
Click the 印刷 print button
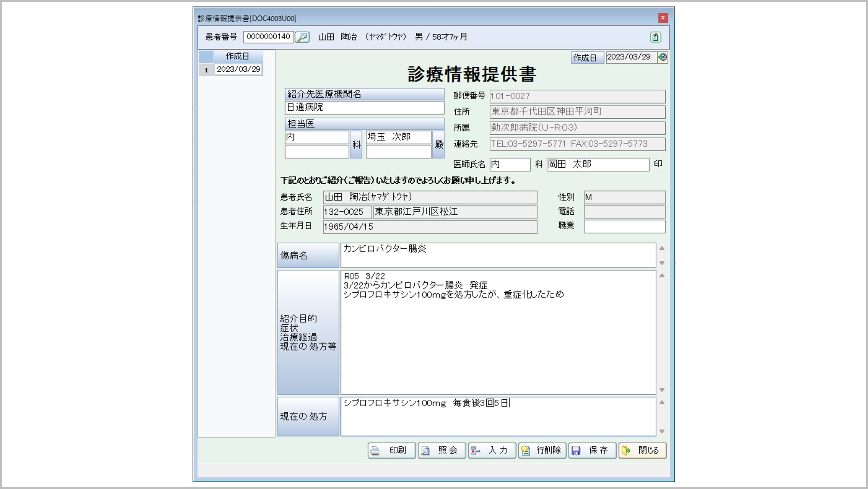click(392, 450)
